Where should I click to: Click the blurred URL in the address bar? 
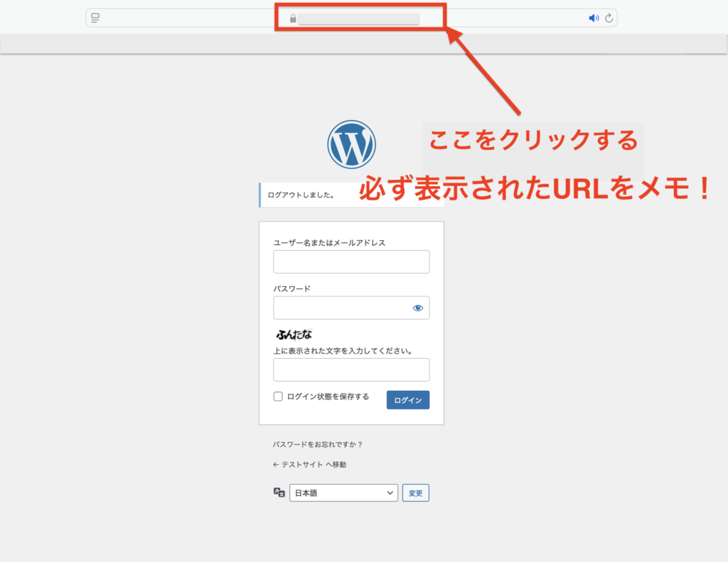[358, 18]
